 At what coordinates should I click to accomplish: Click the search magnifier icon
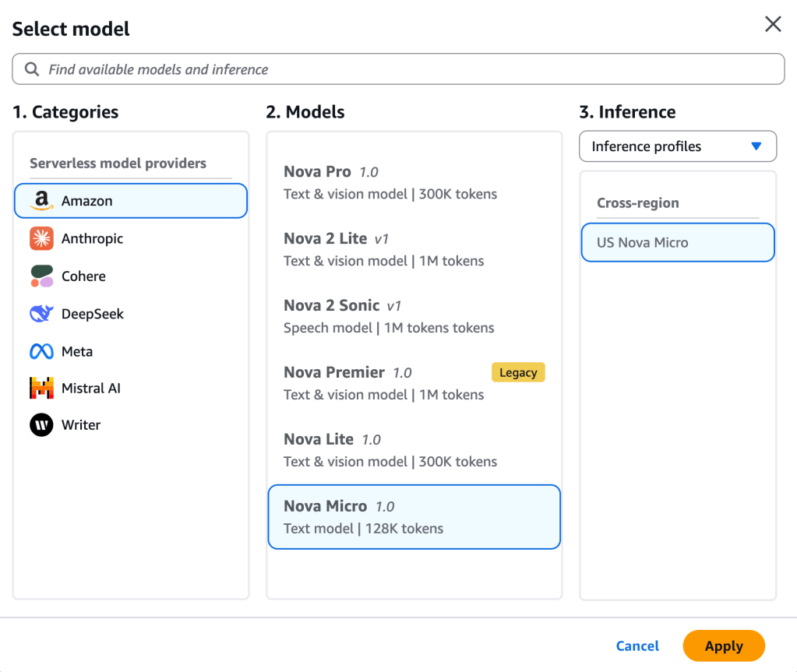[x=32, y=69]
